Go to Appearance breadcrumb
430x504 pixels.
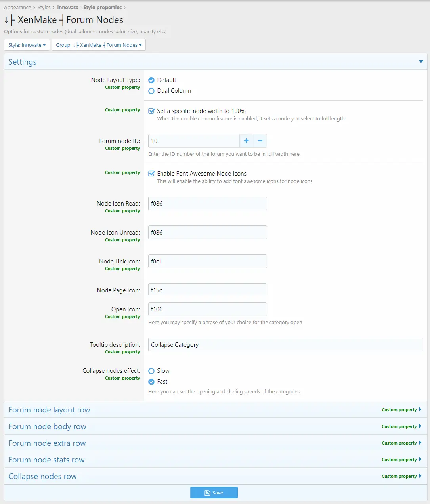click(x=17, y=7)
